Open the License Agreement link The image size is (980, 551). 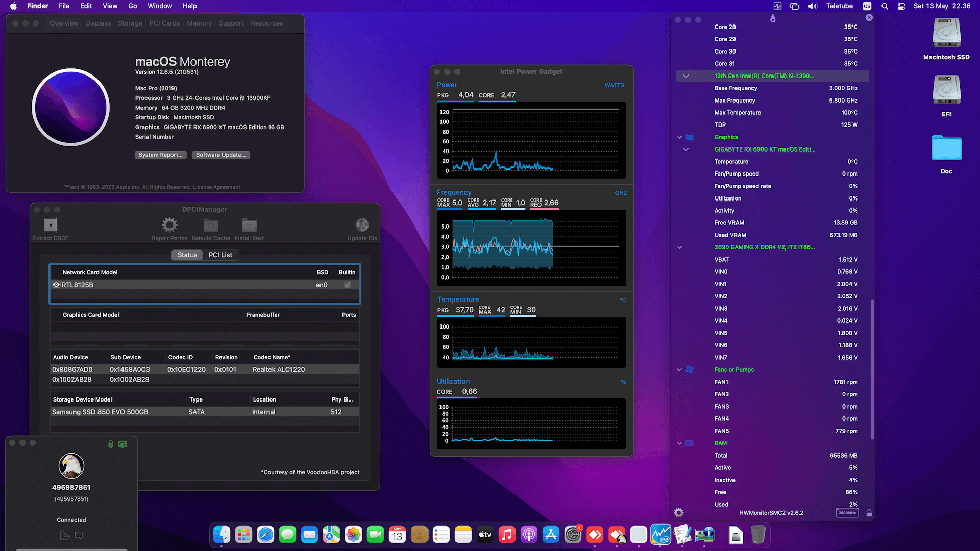[216, 187]
